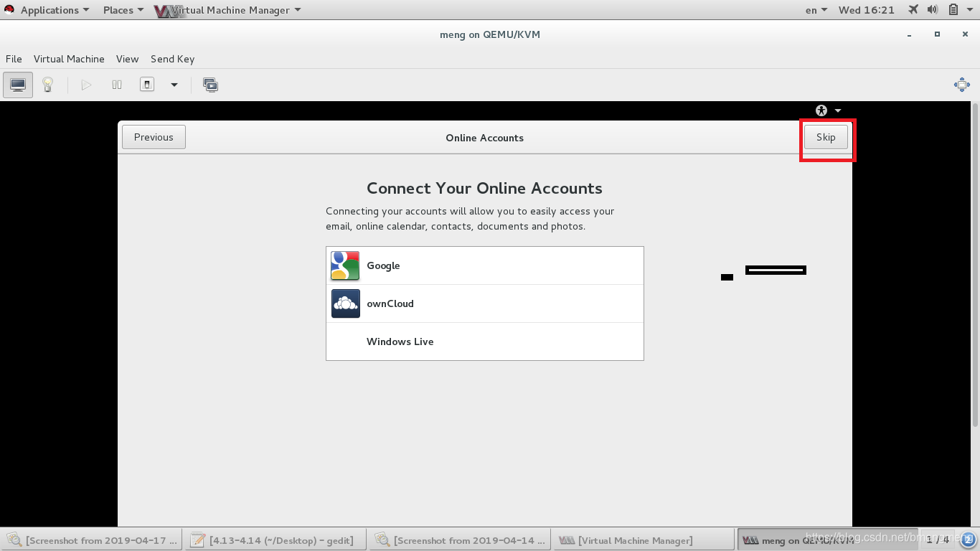The width and height of the screenshot is (980, 551).
Task: Select meng on QEMU/KVM taskbar entry
Action: (x=827, y=540)
